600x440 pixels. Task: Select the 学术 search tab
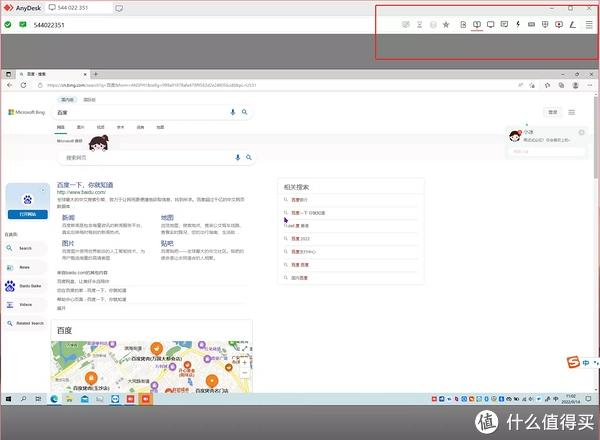click(x=120, y=127)
